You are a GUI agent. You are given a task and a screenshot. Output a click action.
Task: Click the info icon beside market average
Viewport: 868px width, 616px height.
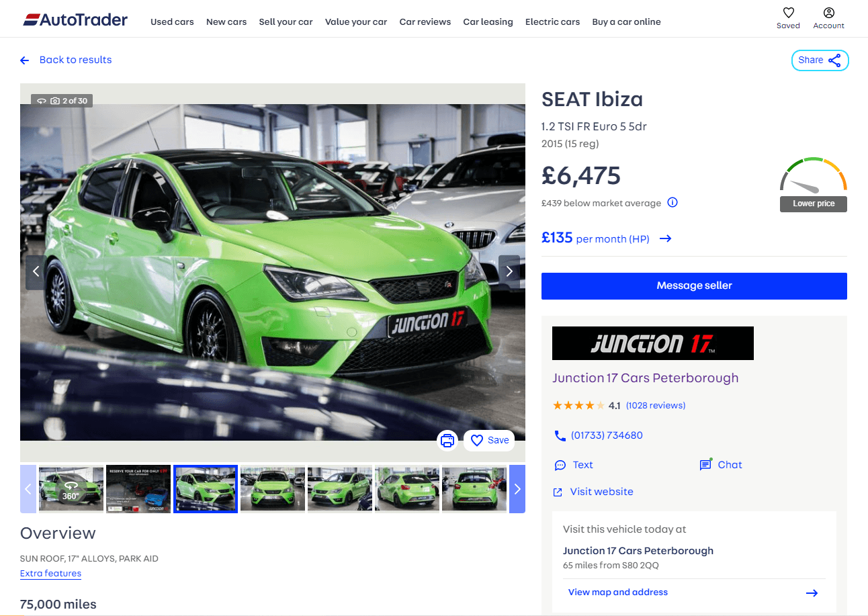(x=672, y=203)
